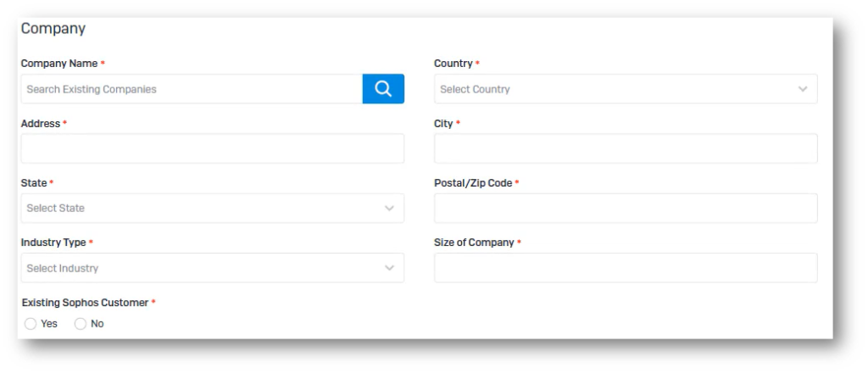
Task: Expand the Select Industry dropdown
Action: (x=213, y=268)
